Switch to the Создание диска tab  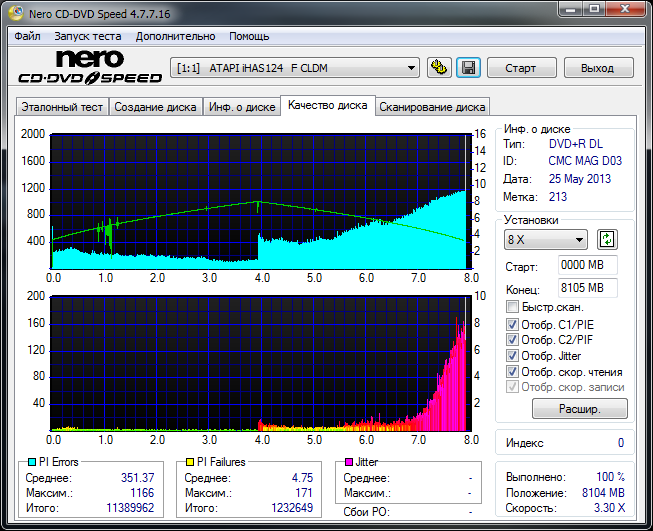tap(155, 107)
